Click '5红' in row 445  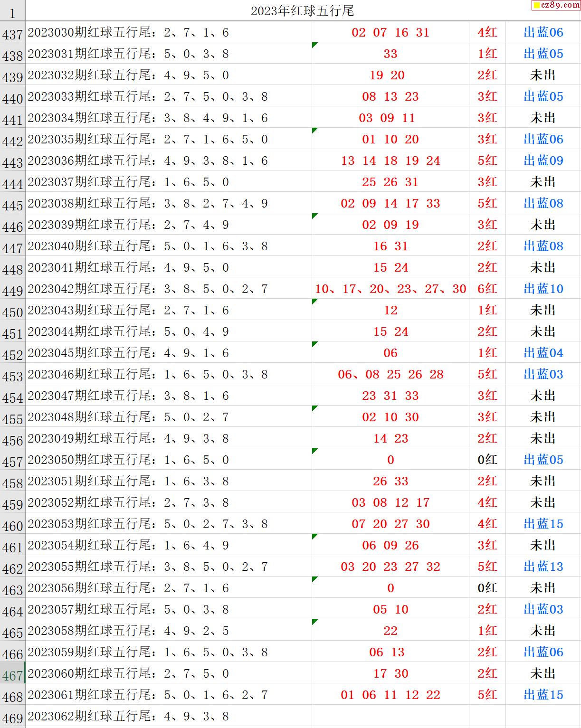pos(487,203)
